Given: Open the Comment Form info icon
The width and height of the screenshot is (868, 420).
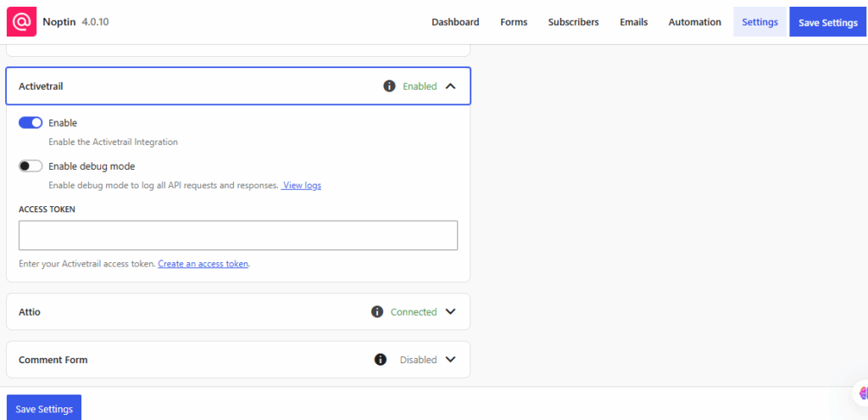Looking at the screenshot, I should pos(381,360).
